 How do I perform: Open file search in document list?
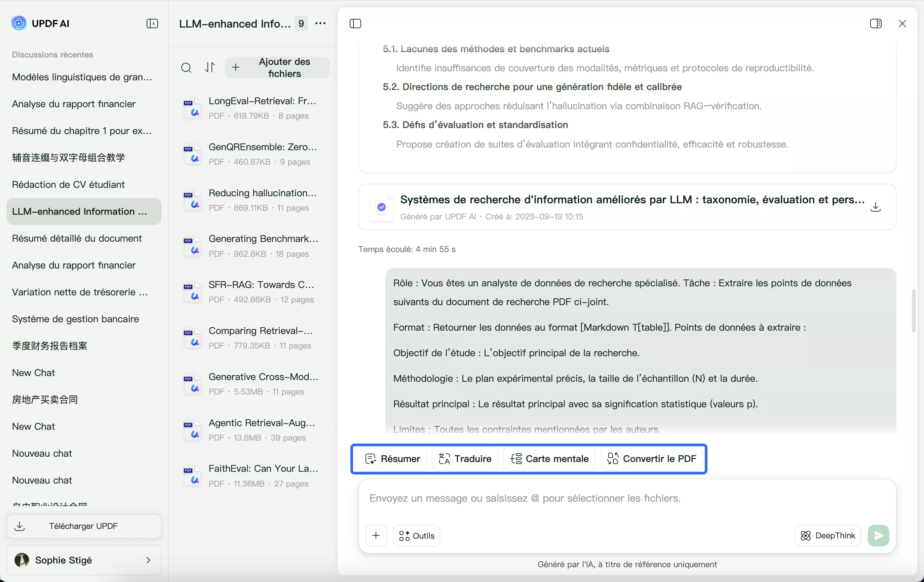tap(186, 68)
